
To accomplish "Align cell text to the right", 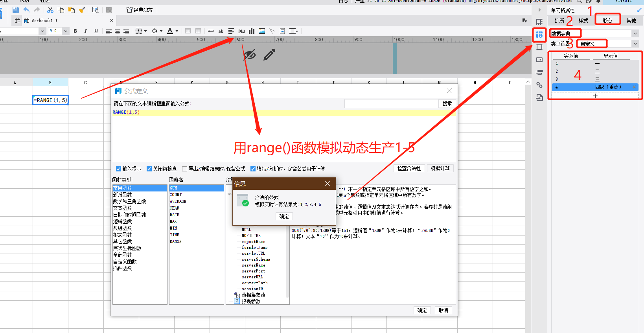I will [126, 31].
